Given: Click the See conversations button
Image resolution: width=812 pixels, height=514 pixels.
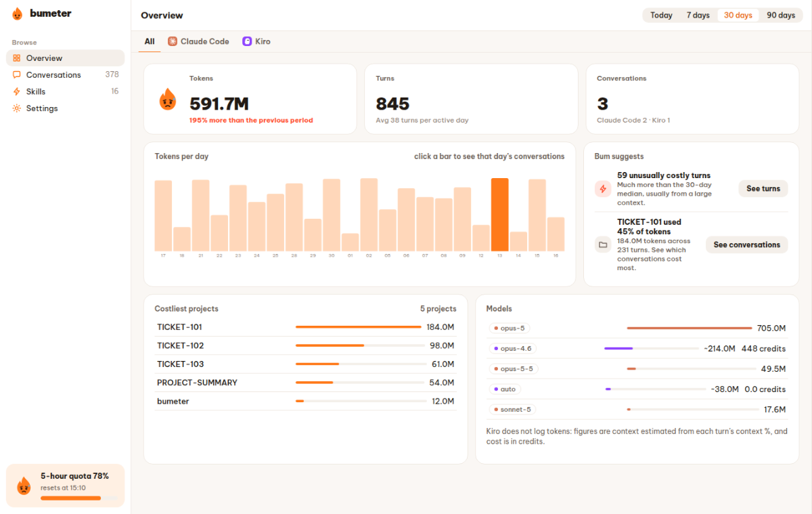Looking at the screenshot, I should point(747,244).
